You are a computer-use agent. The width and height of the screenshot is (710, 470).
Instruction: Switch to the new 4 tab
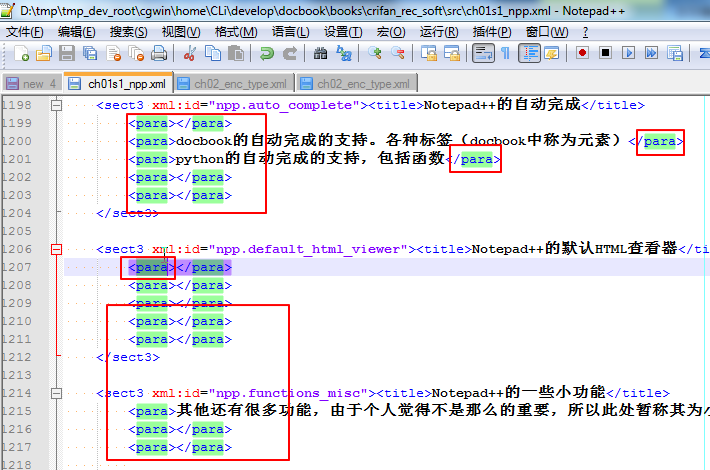pos(31,83)
